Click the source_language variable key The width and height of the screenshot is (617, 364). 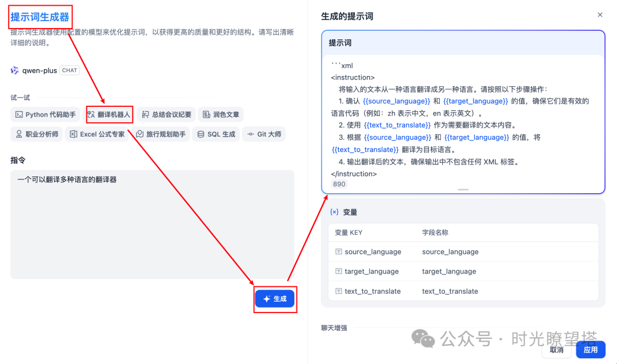pos(373,252)
